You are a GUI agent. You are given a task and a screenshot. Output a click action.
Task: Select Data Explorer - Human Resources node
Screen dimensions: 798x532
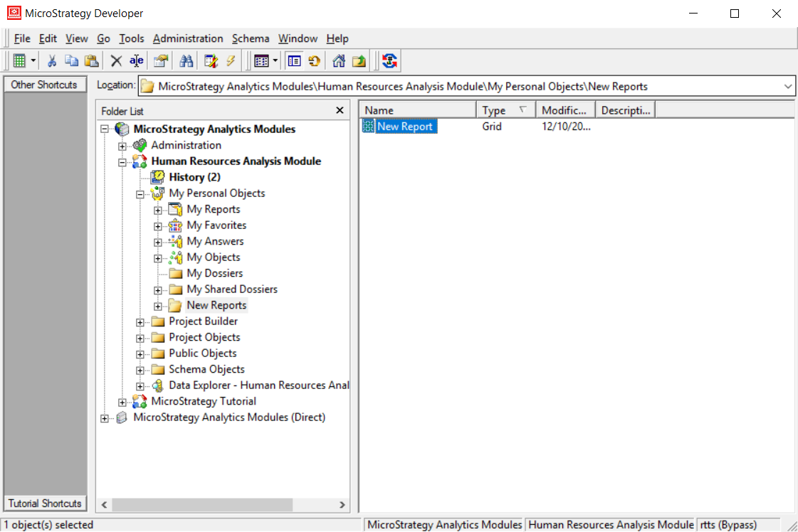258,385
